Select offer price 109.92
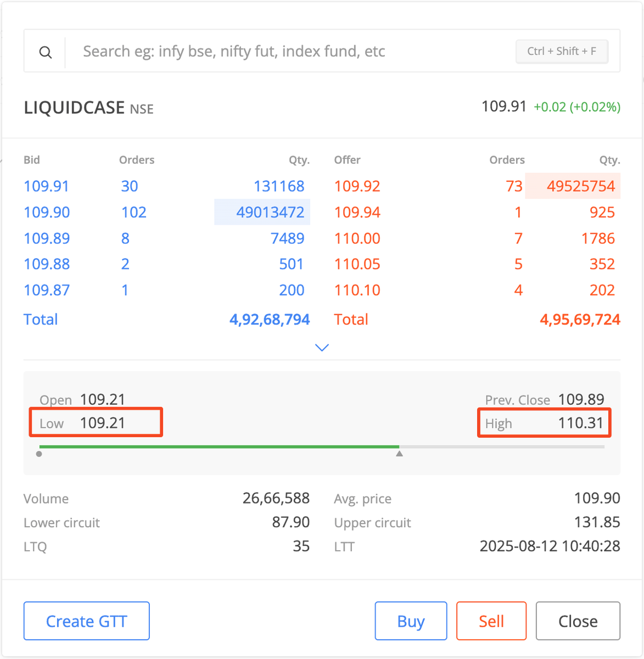The height and width of the screenshot is (659, 644). [357, 186]
